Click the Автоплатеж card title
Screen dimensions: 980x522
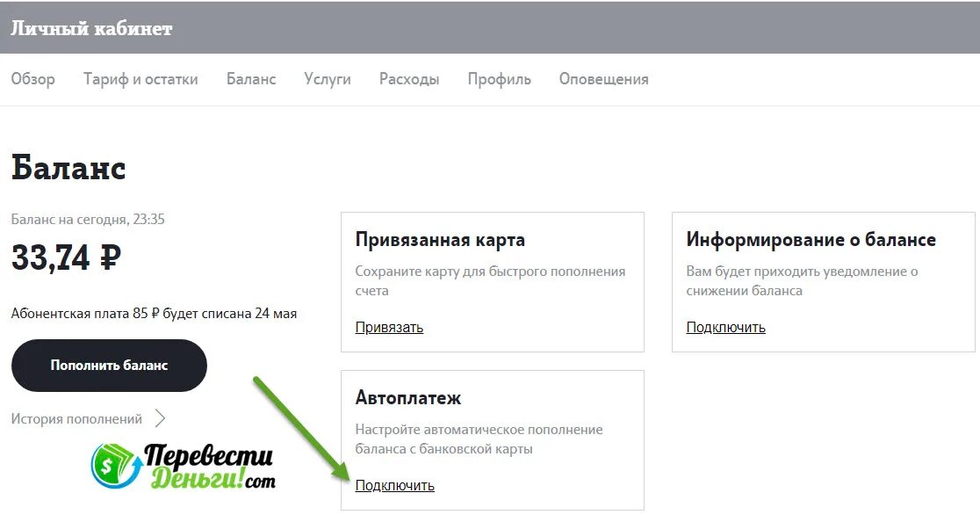click(408, 398)
